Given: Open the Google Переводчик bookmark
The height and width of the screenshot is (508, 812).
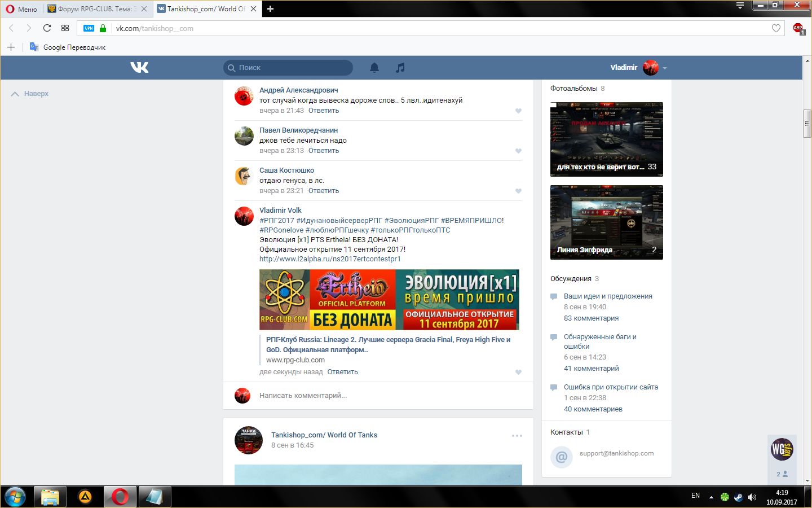Looking at the screenshot, I should 68,47.
